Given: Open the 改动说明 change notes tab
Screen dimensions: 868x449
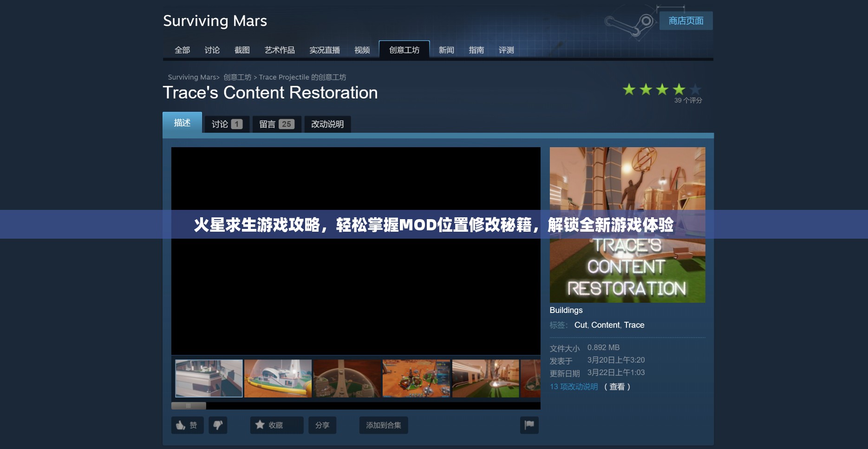Looking at the screenshot, I should pos(327,124).
